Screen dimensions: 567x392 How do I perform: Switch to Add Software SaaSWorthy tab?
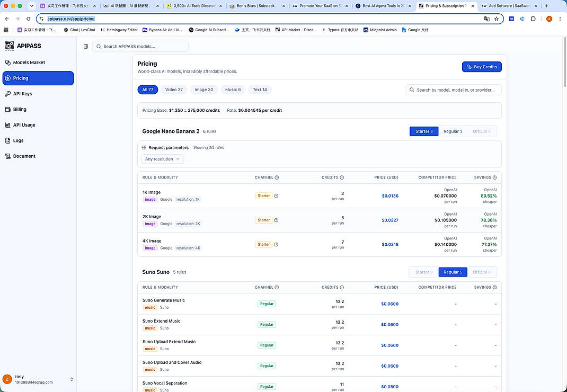509,6
